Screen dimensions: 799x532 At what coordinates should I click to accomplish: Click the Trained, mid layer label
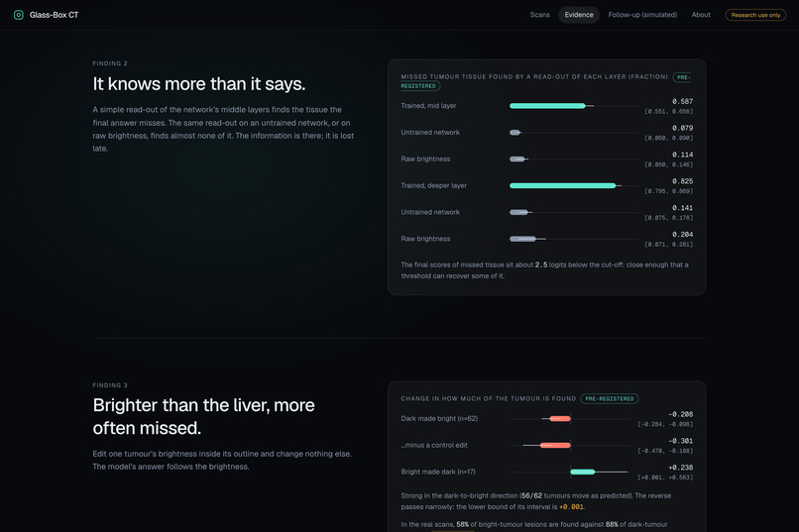[428, 106]
